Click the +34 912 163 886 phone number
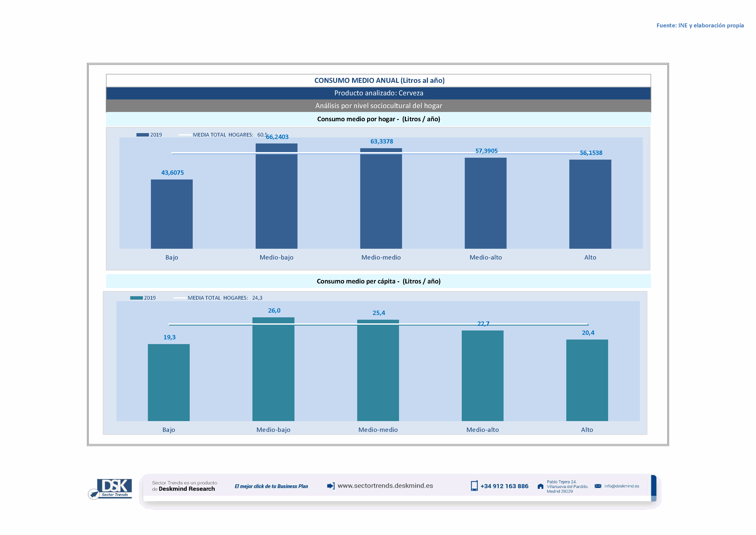 click(x=504, y=486)
